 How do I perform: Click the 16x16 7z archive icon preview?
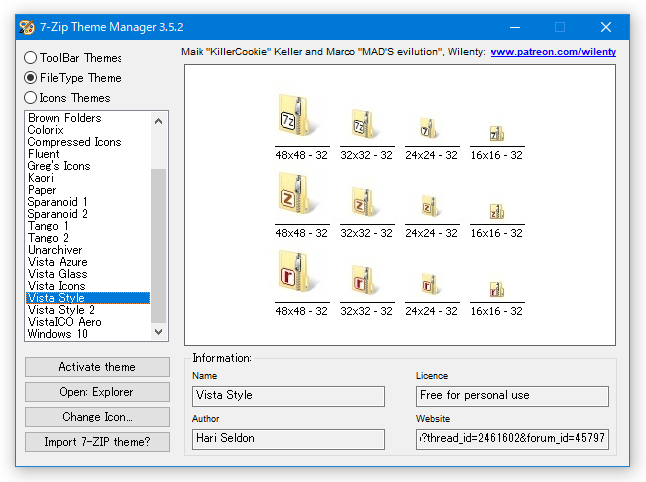(497, 133)
